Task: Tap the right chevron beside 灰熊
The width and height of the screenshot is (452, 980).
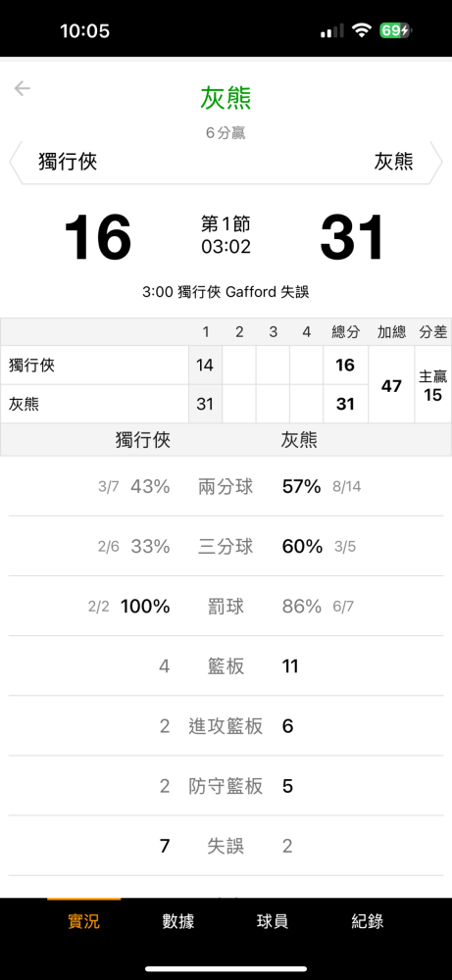Action: pyautogui.click(x=436, y=163)
